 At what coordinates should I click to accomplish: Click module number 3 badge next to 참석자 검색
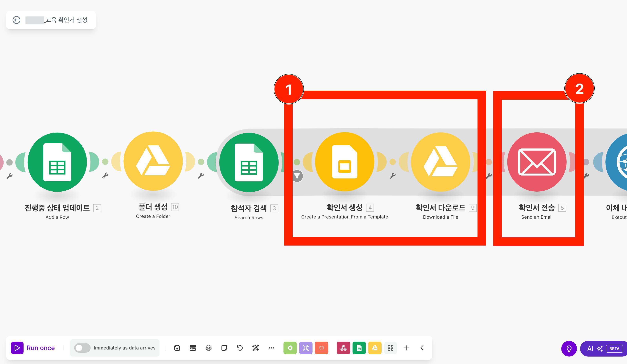(x=274, y=208)
